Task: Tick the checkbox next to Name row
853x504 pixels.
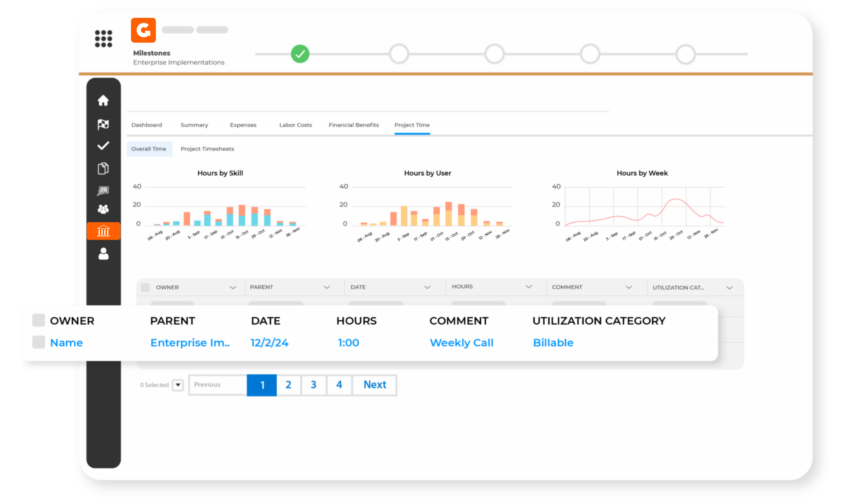Action: (x=39, y=342)
